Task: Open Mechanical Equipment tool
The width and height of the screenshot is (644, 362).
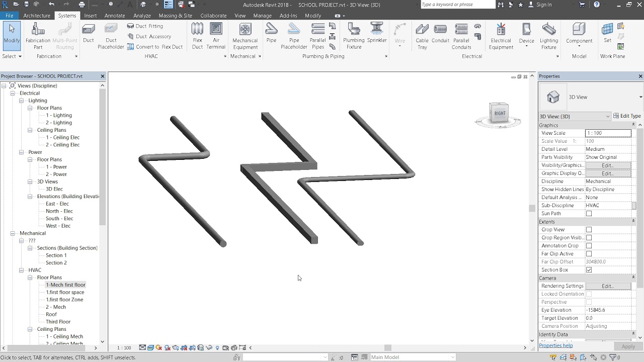Action: [x=245, y=36]
